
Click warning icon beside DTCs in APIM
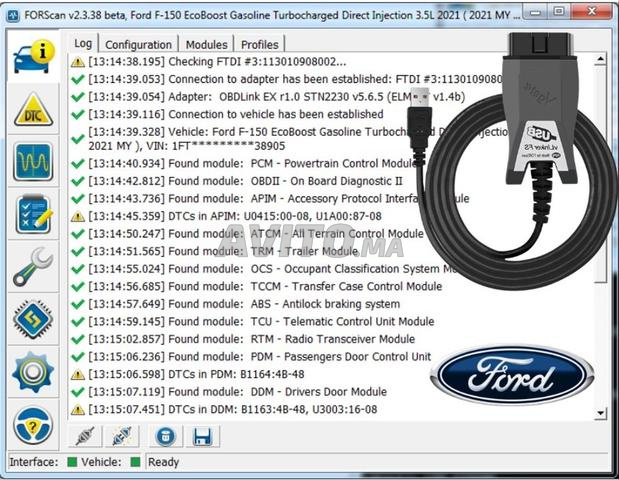pos(78,216)
